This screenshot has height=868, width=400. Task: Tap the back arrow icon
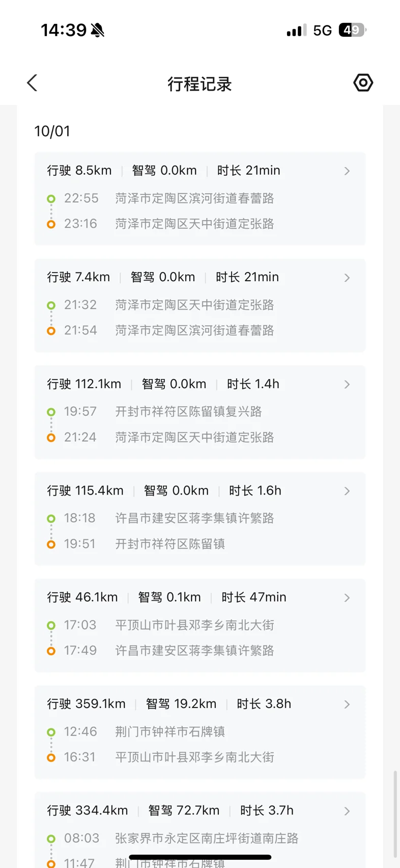pos(32,83)
